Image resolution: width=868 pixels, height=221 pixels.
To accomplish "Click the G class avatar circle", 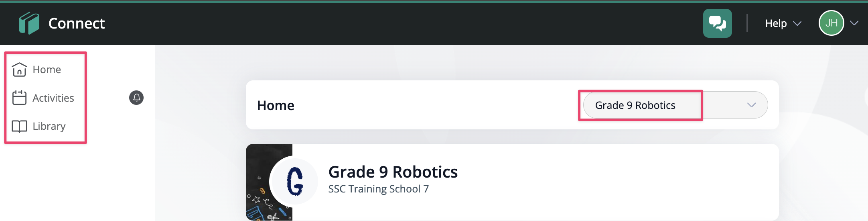I will pyautogui.click(x=295, y=181).
